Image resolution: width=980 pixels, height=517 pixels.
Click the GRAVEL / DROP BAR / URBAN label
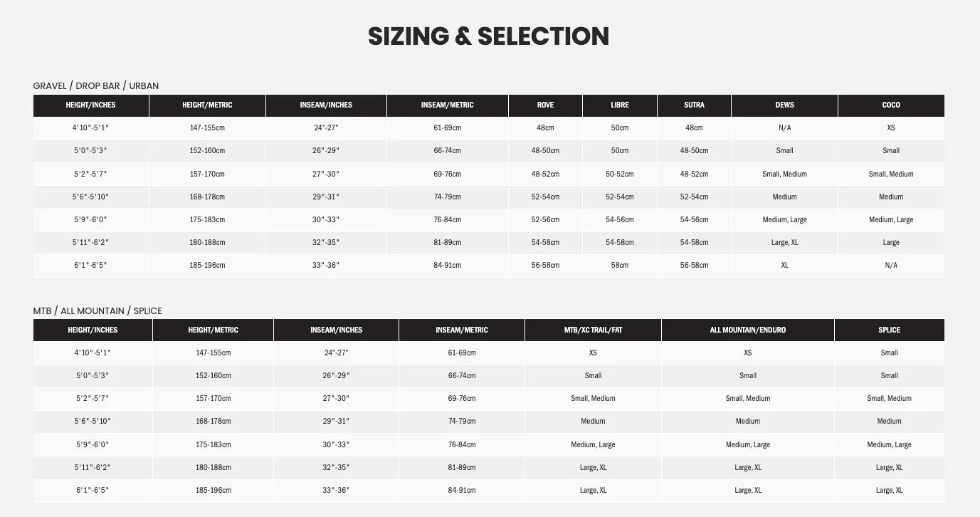(x=96, y=85)
